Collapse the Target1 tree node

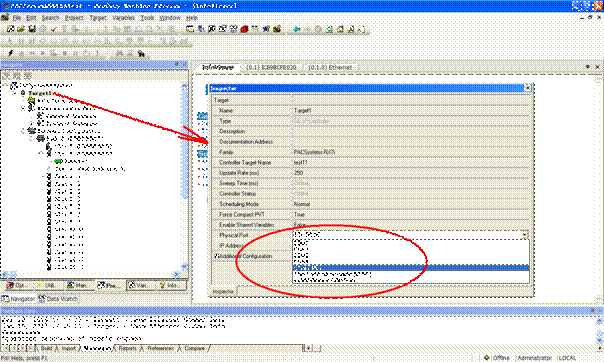(14, 93)
